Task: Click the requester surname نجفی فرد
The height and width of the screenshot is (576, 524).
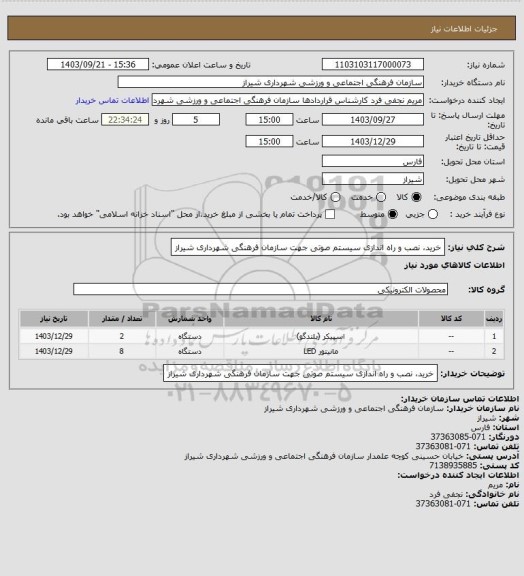Action: click(446, 494)
